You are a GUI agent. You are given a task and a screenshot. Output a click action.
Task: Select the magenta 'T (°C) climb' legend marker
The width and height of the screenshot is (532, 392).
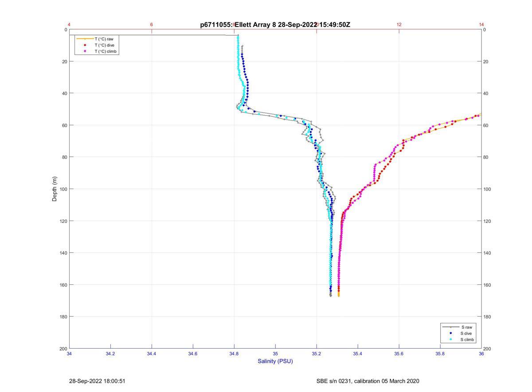tap(85, 51)
